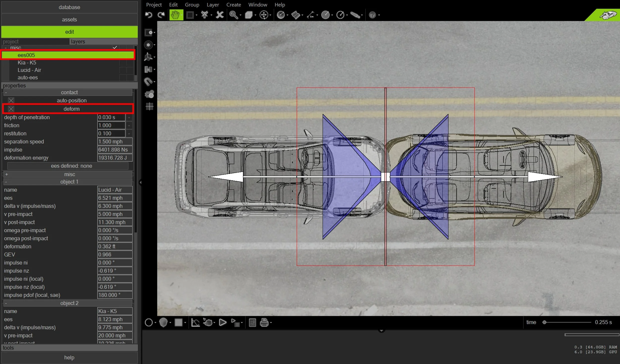Click the undo arrow icon
This screenshot has width=620, height=364.
(149, 15)
